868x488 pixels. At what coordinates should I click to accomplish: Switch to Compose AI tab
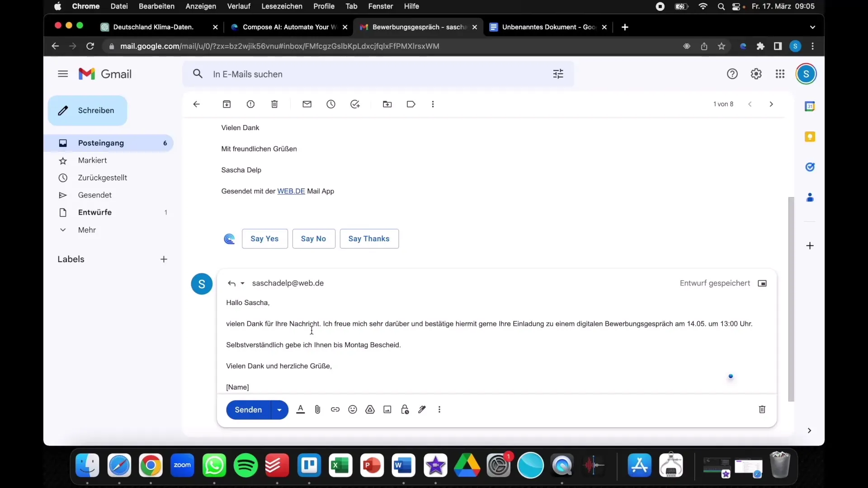click(x=289, y=27)
